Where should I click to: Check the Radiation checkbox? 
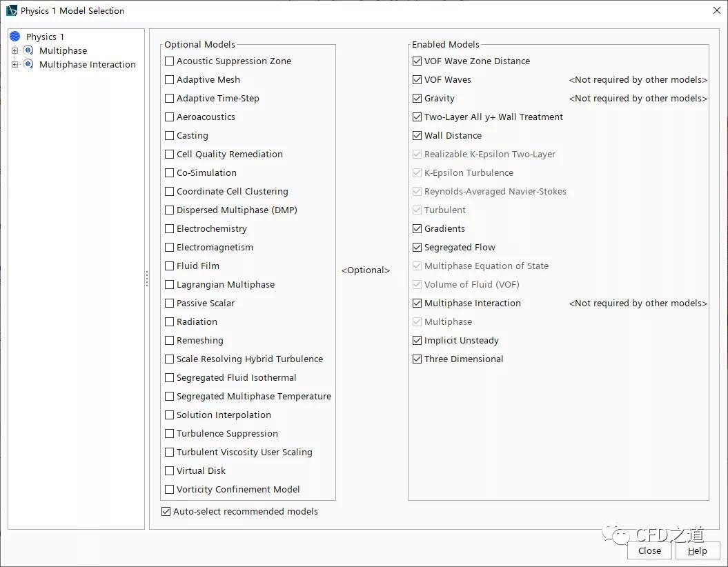[170, 321]
